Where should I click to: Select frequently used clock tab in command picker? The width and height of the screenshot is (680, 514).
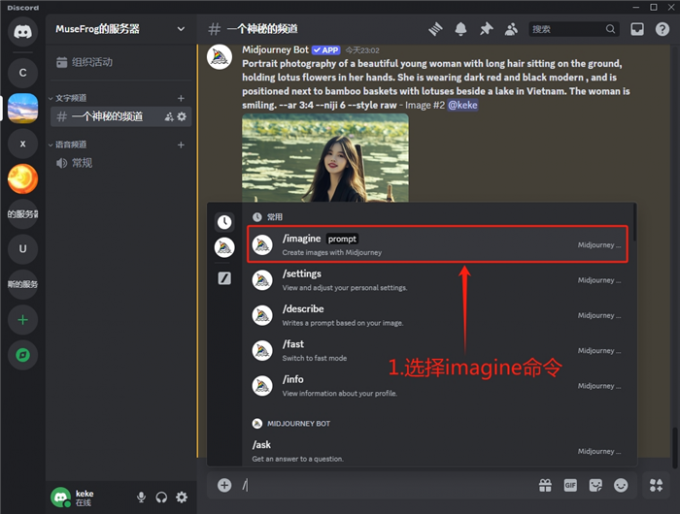[224, 222]
